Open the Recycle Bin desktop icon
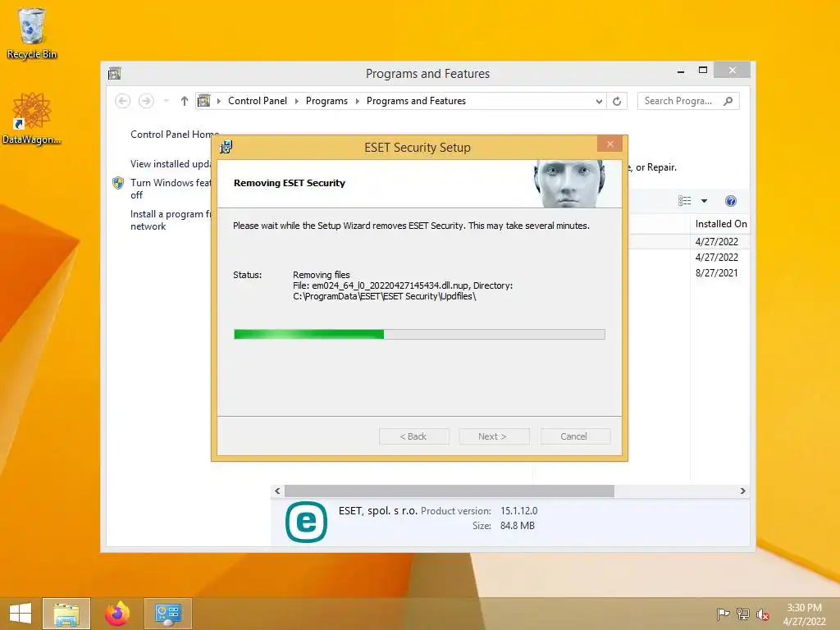This screenshot has height=630, width=840. click(x=32, y=33)
